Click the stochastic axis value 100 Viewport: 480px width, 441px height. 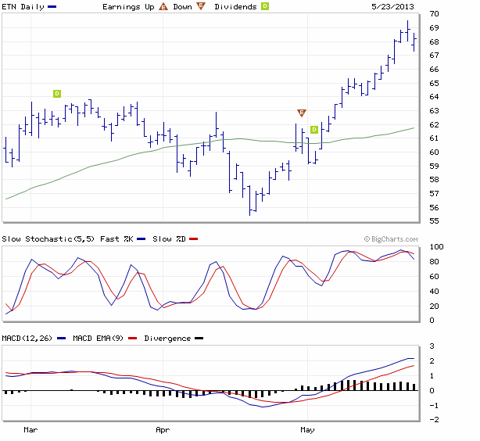coord(437,247)
